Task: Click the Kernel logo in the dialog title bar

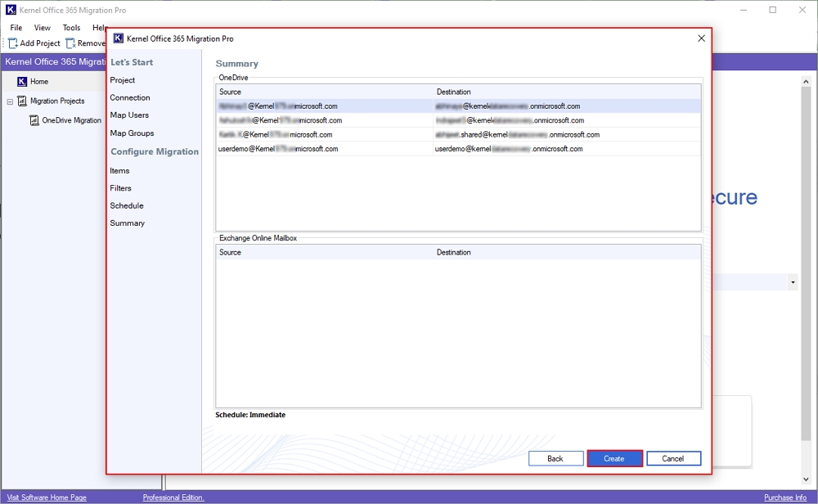Action: pos(119,38)
